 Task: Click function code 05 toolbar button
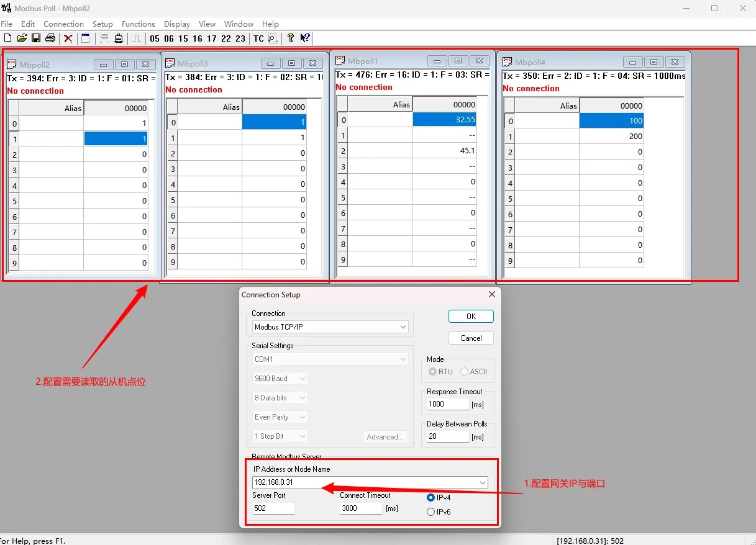(x=155, y=38)
